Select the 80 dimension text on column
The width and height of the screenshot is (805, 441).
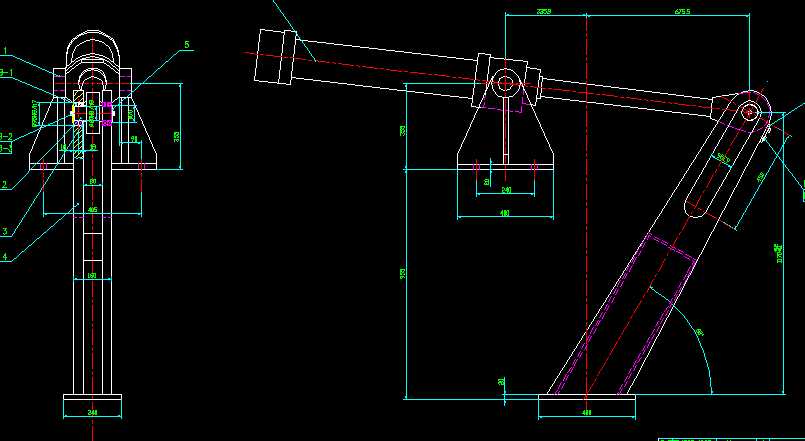(x=92, y=181)
